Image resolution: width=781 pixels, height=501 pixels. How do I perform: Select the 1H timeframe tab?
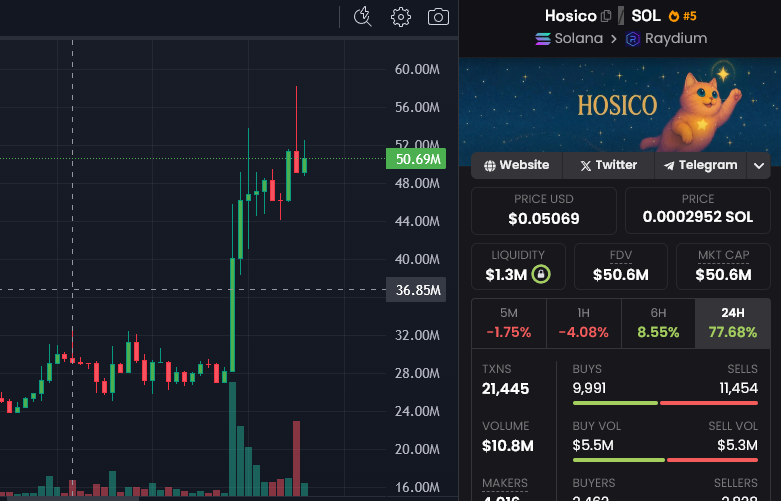tap(583, 323)
